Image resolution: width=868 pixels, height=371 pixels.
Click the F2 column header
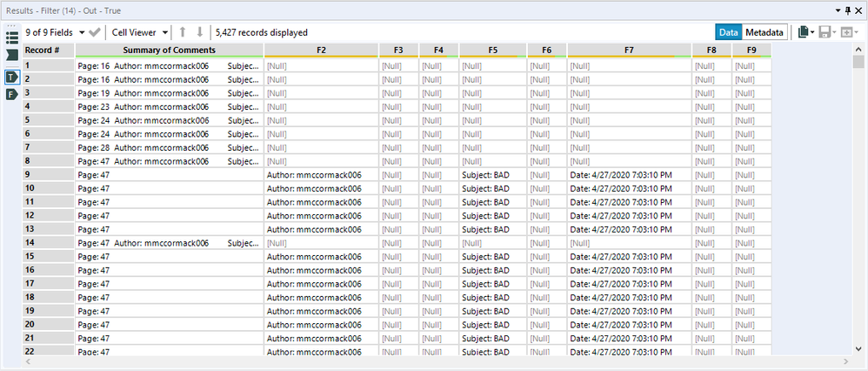pyautogui.click(x=321, y=51)
